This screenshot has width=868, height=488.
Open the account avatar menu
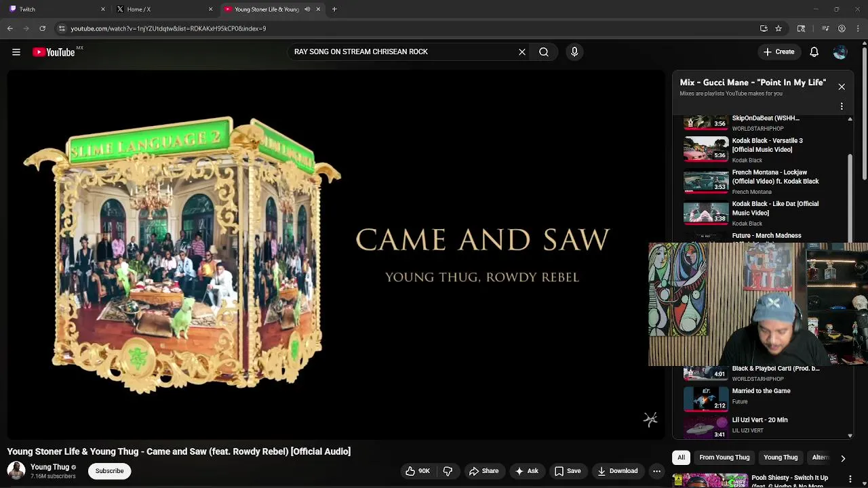[x=840, y=52]
